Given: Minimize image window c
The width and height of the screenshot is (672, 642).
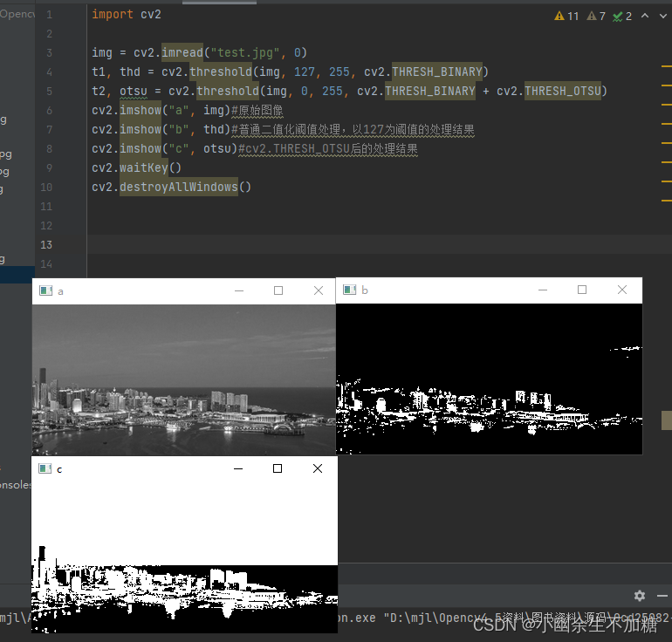Looking at the screenshot, I should tap(238, 468).
